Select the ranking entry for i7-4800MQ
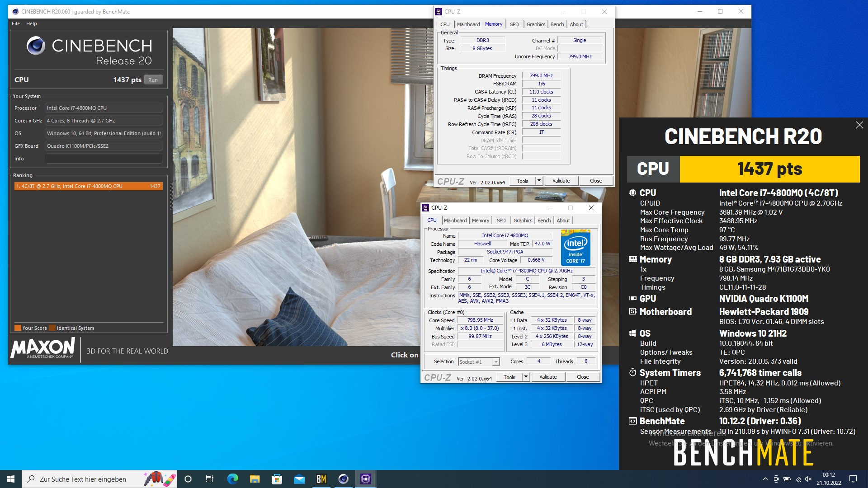 click(x=88, y=186)
